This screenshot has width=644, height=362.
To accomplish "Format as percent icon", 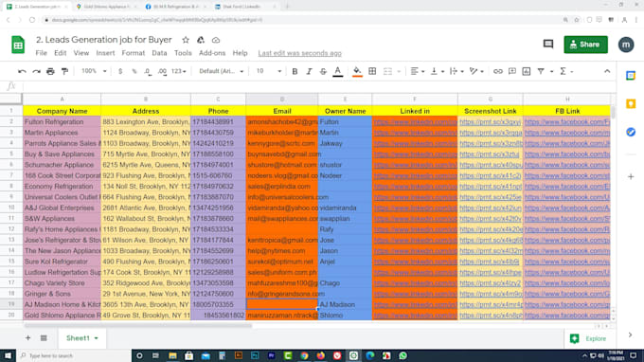I will tap(134, 71).
